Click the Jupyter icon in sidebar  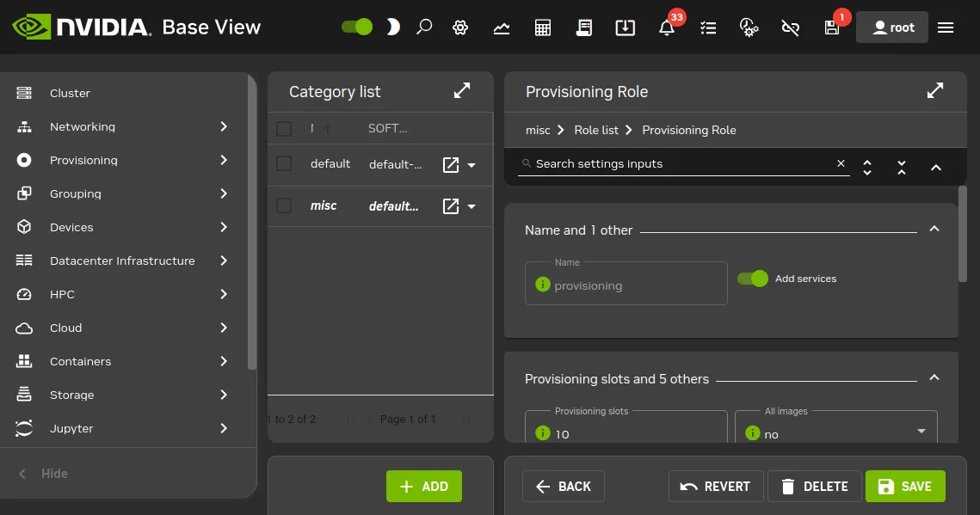24,428
